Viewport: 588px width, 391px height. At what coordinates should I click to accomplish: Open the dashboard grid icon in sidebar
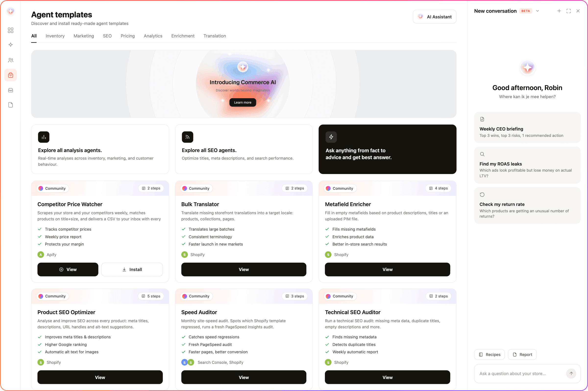click(x=11, y=30)
